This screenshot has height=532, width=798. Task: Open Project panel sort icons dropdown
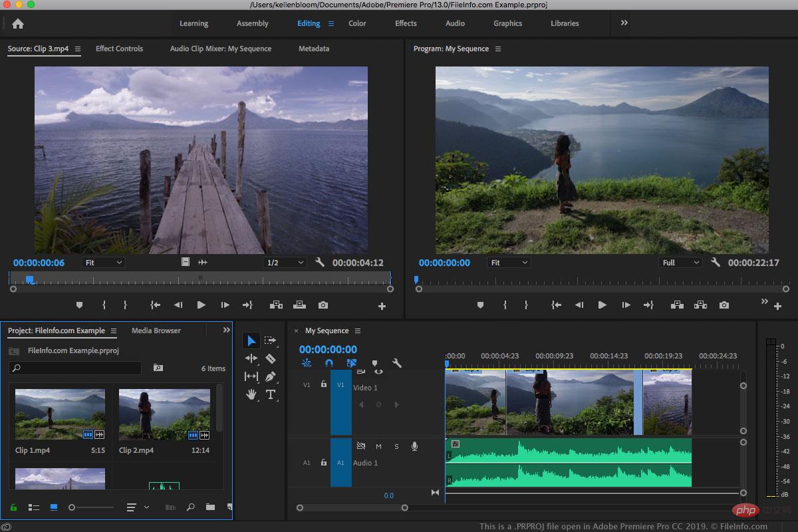point(137,507)
